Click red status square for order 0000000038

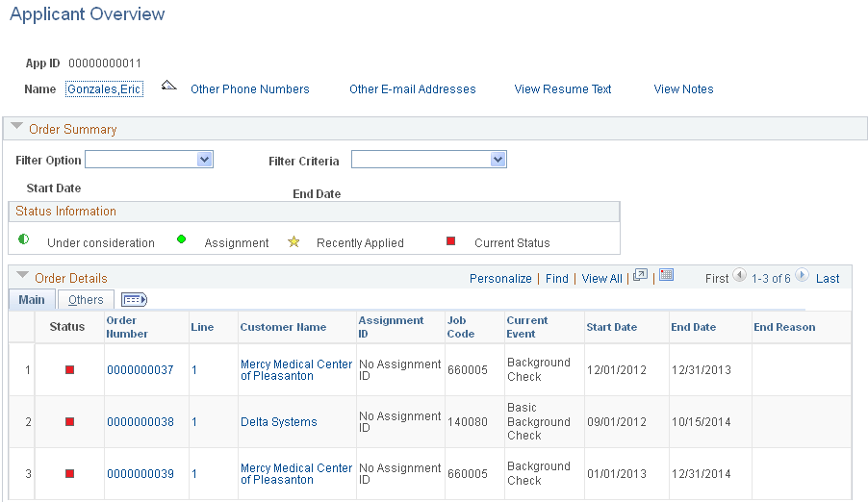tap(69, 422)
